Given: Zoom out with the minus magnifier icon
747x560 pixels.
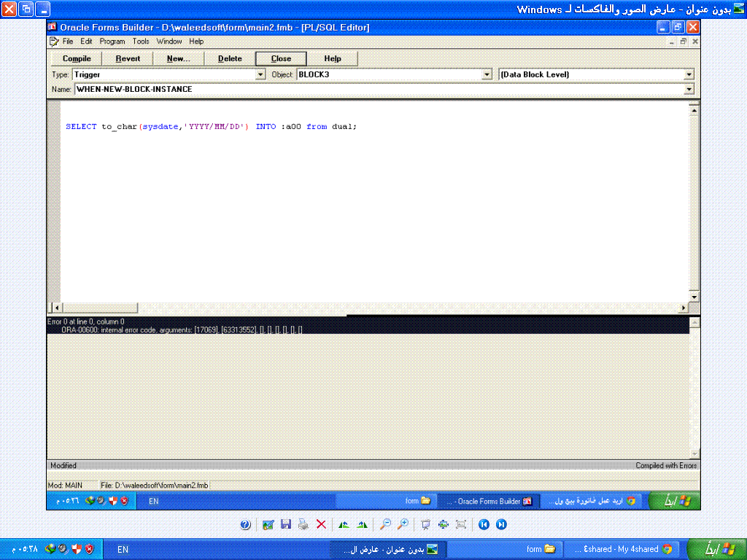Looking at the screenshot, I should click(x=384, y=524).
